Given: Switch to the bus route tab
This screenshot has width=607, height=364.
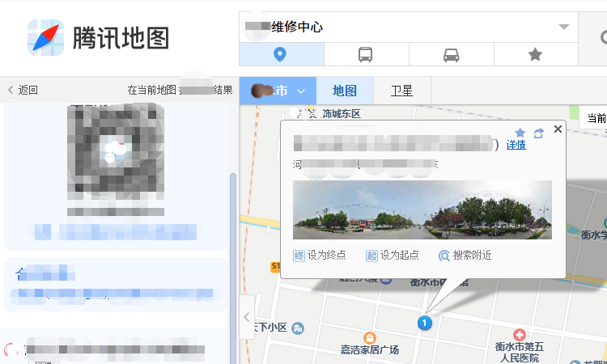Looking at the screenshot, I should [366, 54].
